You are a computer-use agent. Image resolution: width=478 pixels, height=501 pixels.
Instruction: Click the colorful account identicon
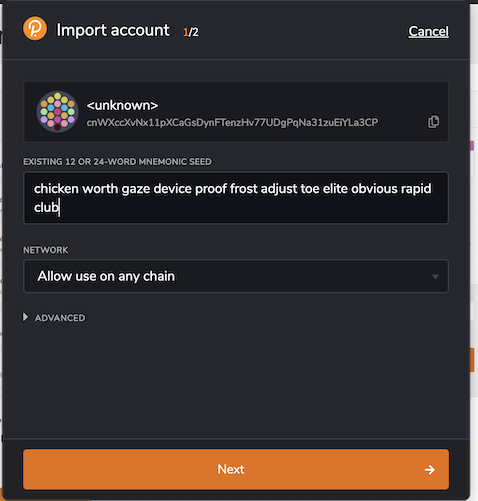(x=57, y=112)
